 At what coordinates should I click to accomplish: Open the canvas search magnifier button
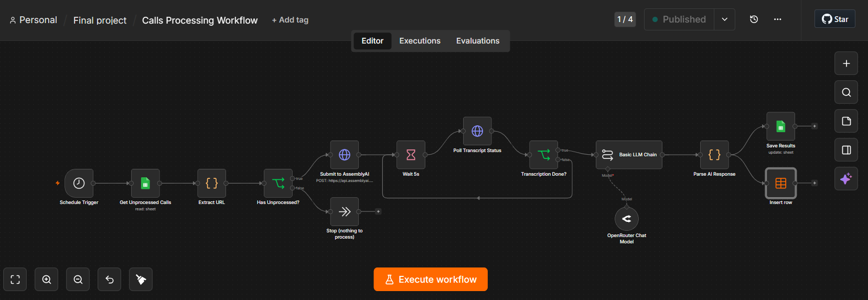pyautogui.click(x=846, y=92)
